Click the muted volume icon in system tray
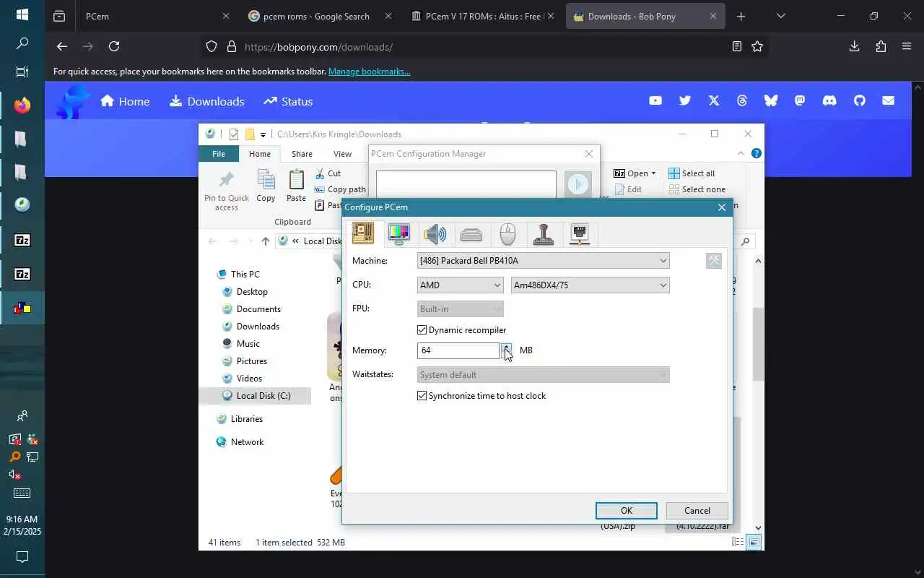The width and height of the screenshot is (924, 578). coord(14,475)
